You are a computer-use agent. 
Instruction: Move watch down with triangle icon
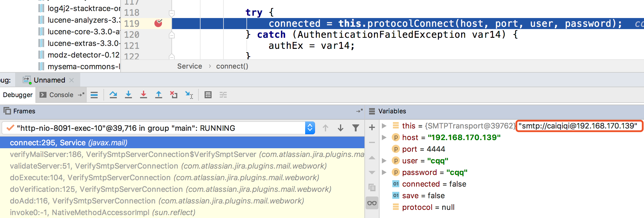[372, 173]
